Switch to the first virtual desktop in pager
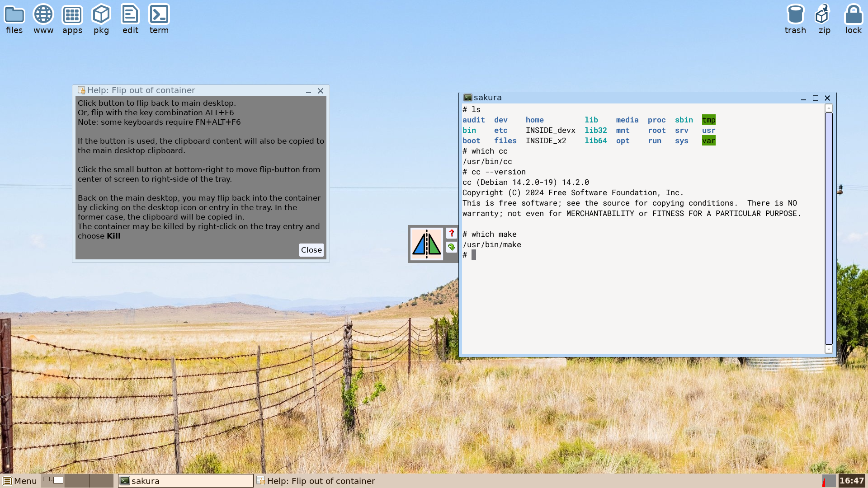This screenshot has width=868, height=488. tap(53, 481)
